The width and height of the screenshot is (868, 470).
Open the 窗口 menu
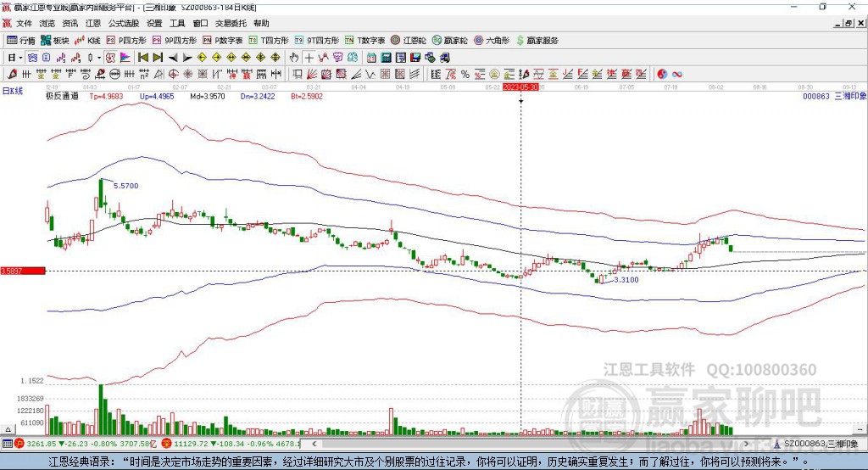[200, 23]
